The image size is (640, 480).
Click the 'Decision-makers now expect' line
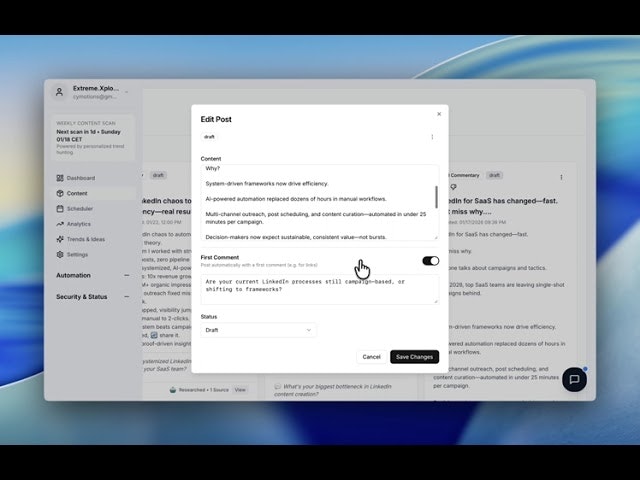(296, 237)
